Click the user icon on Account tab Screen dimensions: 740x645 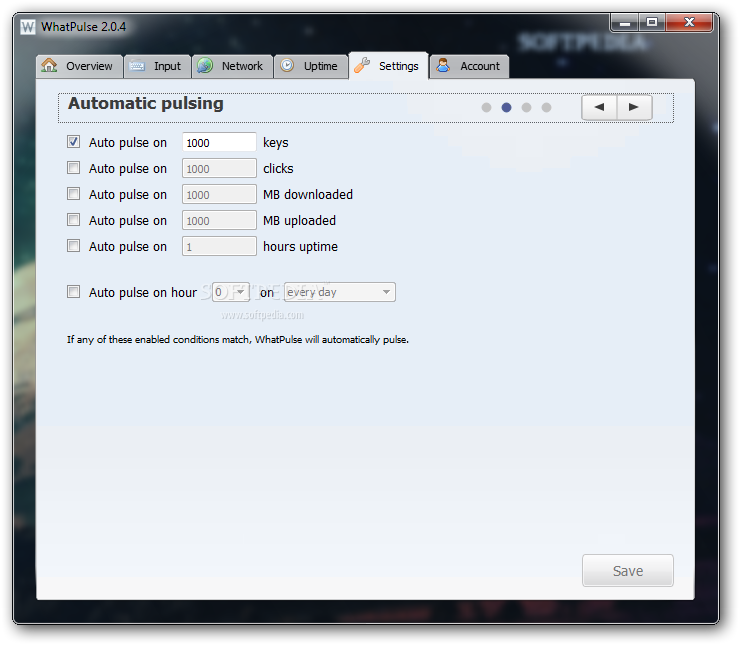(443, 65)
